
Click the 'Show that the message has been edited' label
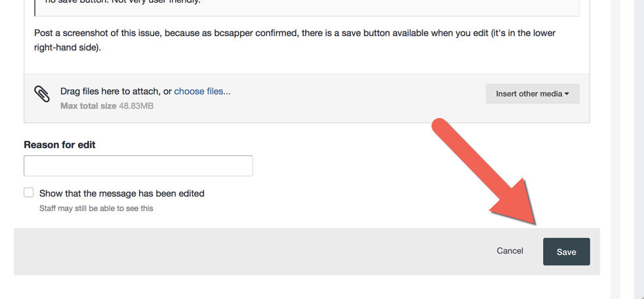[x=122, y=193]
